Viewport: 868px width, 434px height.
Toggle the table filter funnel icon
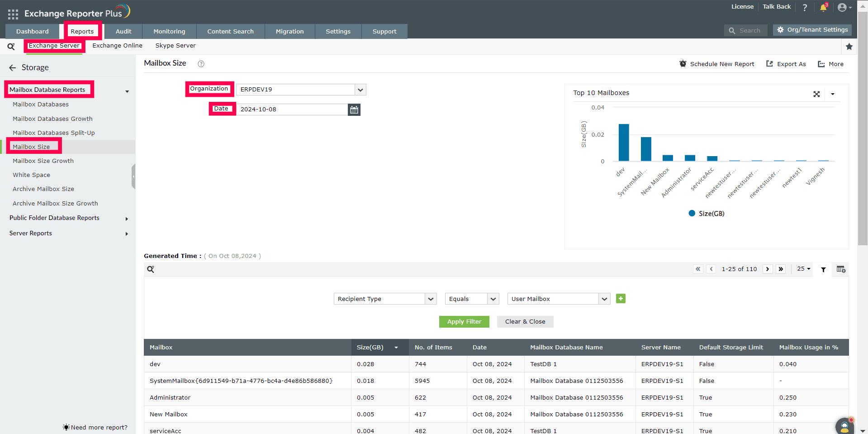824,269
